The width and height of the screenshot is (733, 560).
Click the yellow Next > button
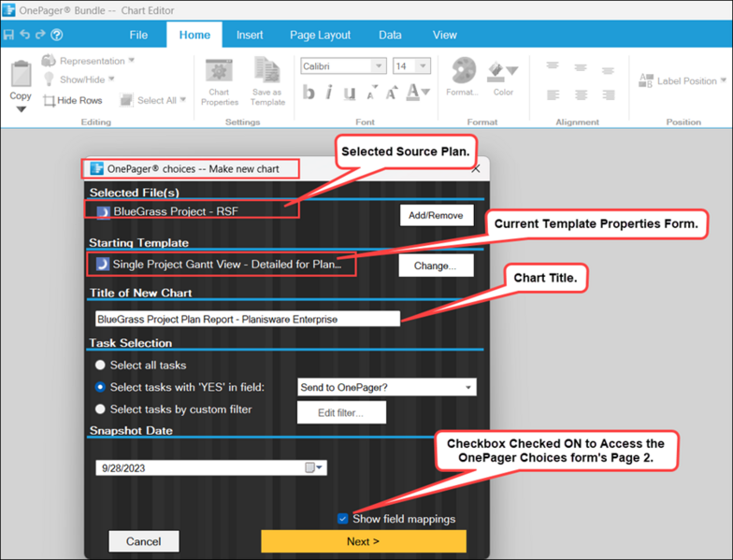[364, 541]
